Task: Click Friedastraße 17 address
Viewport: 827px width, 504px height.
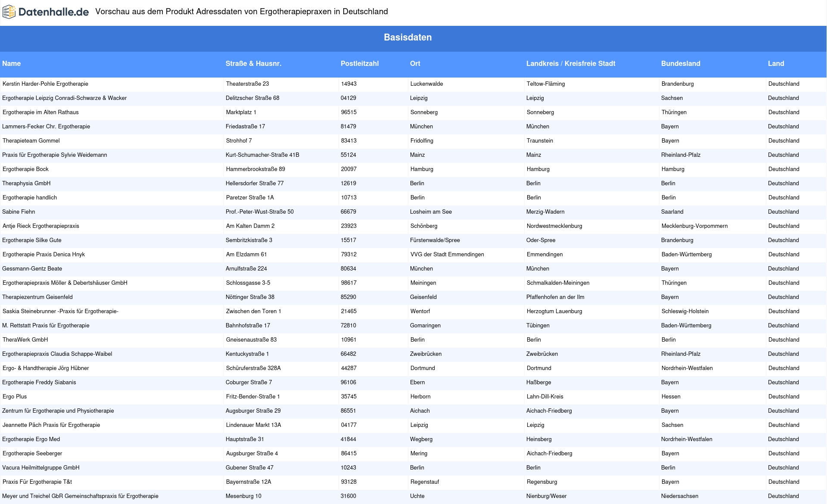Action: (x=246, y=127)
